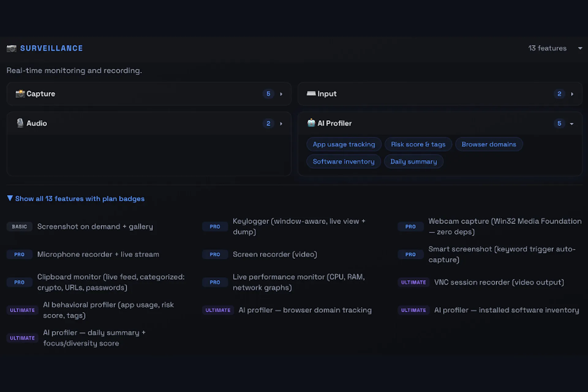
Task: Click the PRO badge beside Live performance monitor
Action: pyautogui.click(x=215, y=282)
